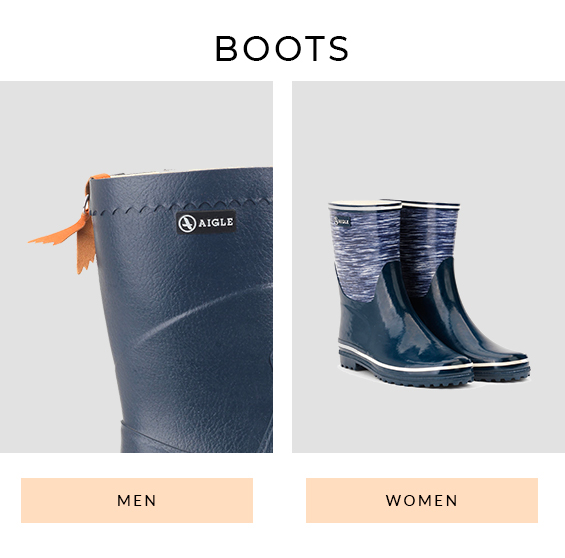Viewport: 565px width, 558px height.
Task: Click the WOMEN category button
Action: point(422,500)
